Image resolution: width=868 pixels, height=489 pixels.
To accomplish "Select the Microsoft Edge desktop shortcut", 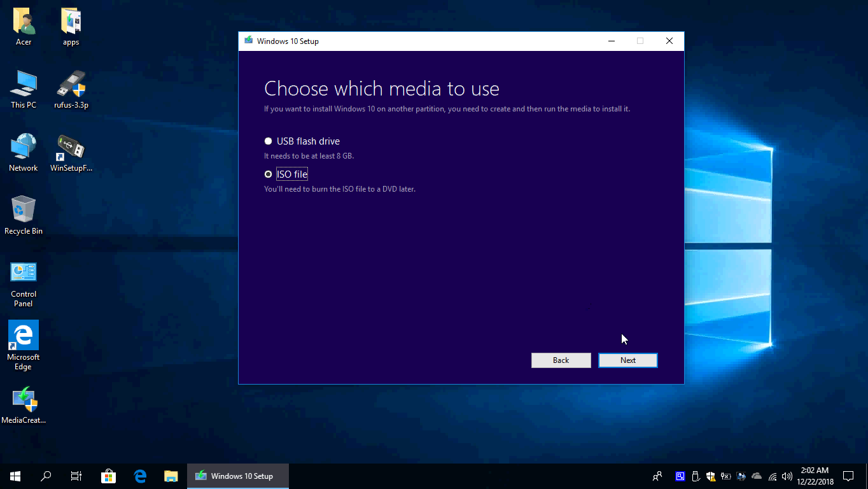I will (x=24, y=345).
